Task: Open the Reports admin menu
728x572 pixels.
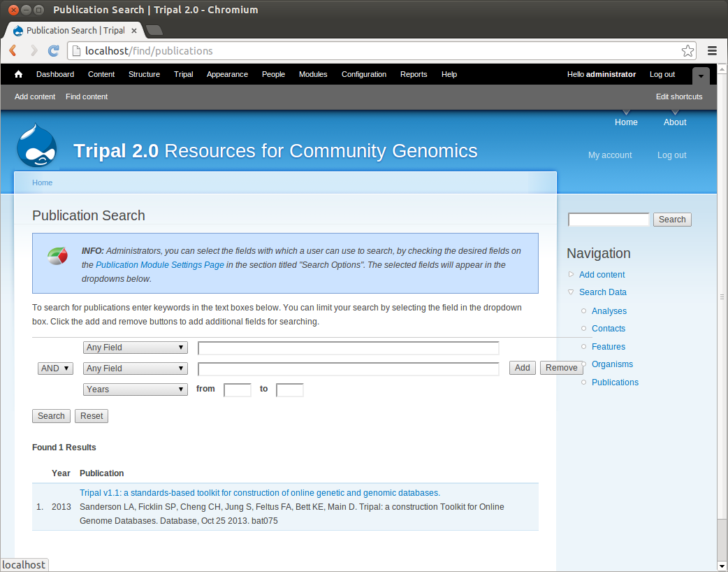Action: pyautogui.click(x=414, y=74)
